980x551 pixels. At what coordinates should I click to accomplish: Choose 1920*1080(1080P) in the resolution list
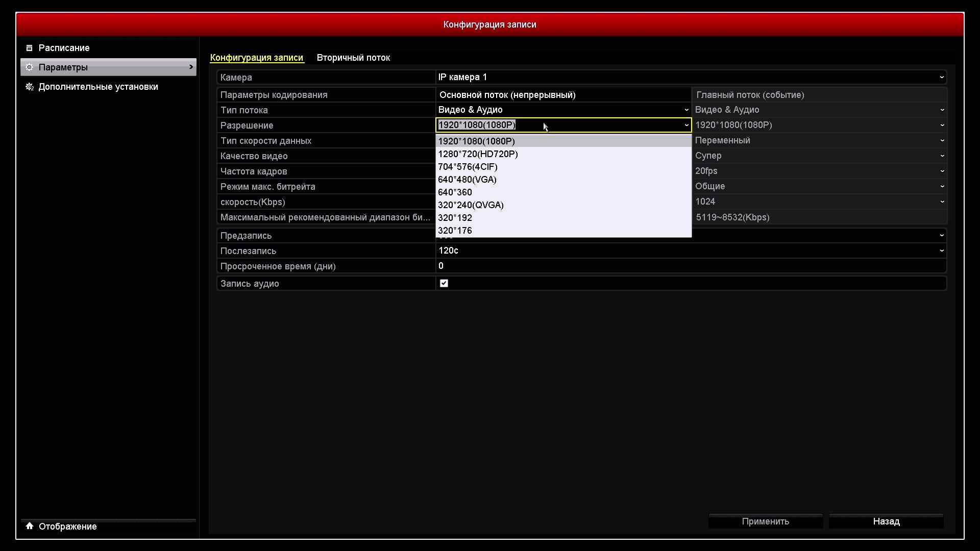click(x=563, y=141)
